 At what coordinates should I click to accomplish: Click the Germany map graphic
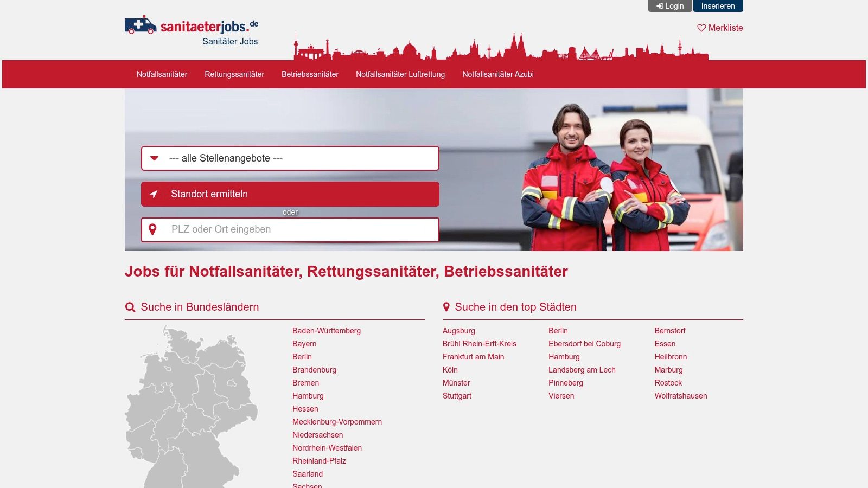pos(191,407)
